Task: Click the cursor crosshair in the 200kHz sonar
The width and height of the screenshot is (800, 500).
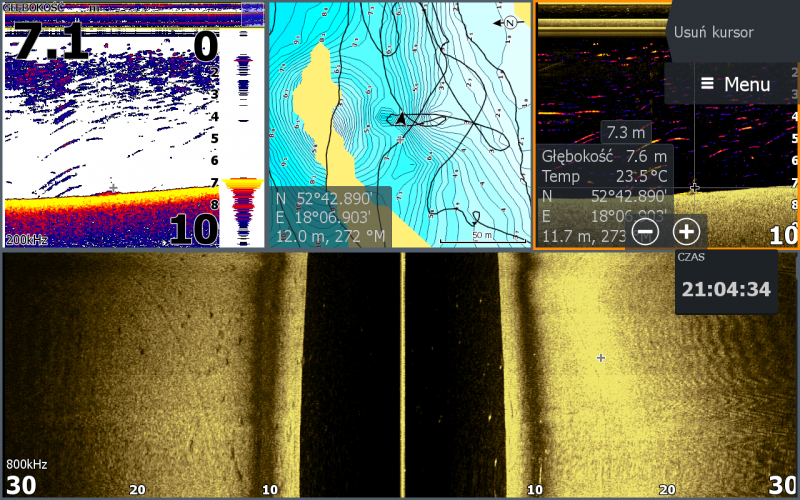Action: pos(114,188)
